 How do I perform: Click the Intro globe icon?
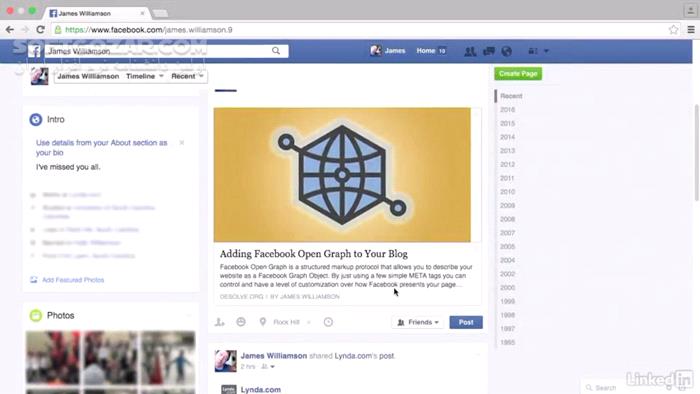pos(36,120)
